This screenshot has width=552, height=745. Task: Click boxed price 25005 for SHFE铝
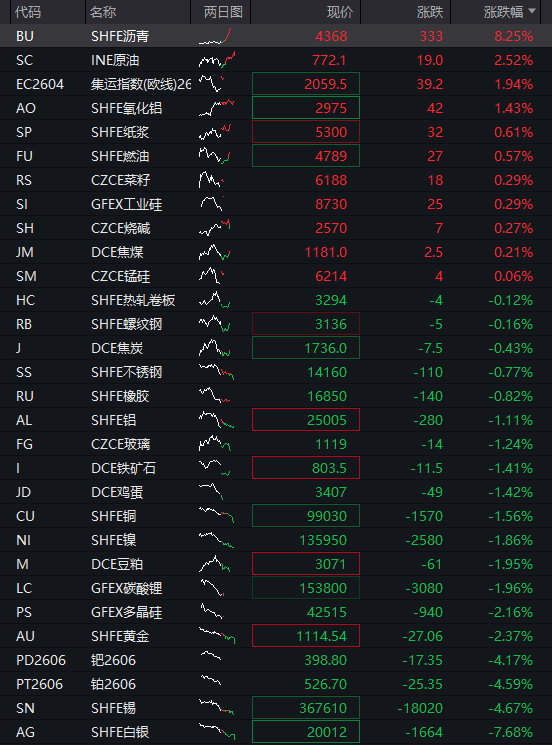(306, 420)
